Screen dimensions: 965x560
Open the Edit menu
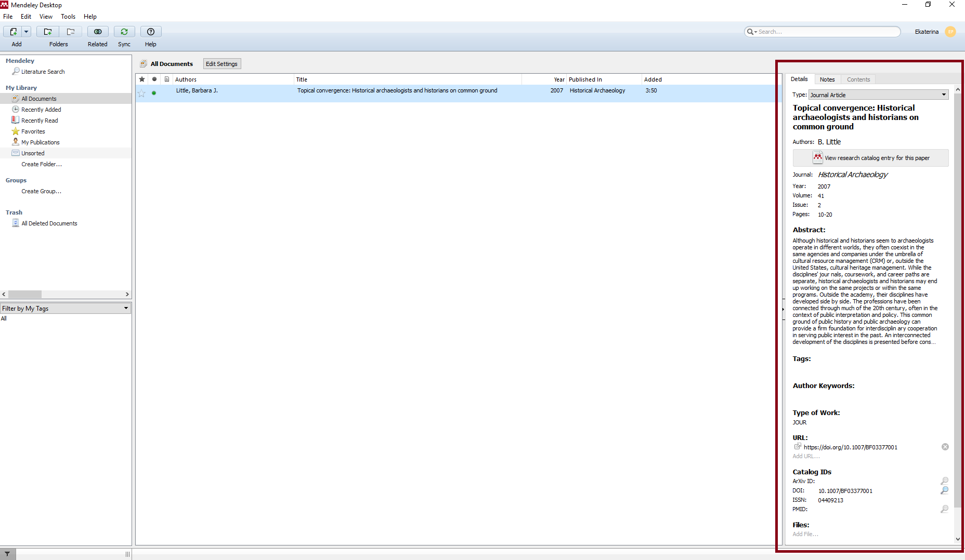[26, 17]
